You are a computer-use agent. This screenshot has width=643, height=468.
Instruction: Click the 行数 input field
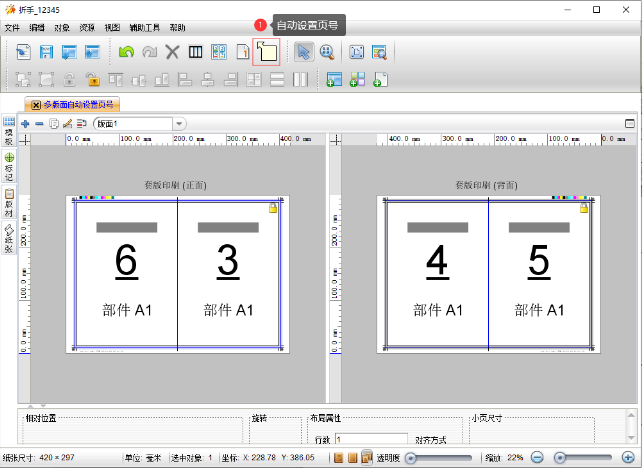tap(371, 439)
